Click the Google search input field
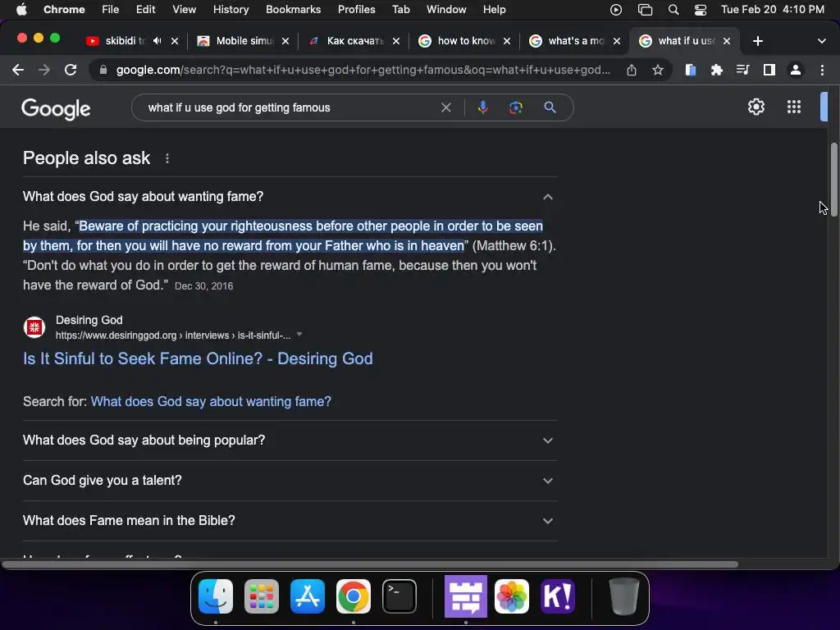The height and width of the screenshot is (630, 840). pyautogui.click(x=290, y=107)
